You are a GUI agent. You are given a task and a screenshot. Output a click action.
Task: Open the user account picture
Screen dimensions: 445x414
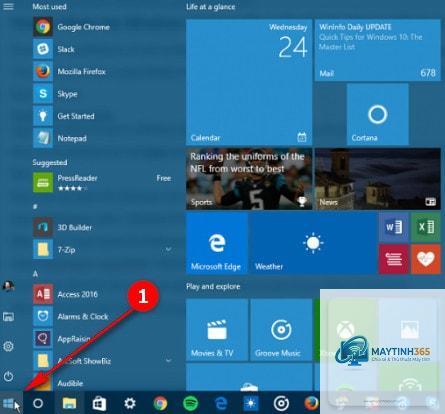tap(8, 286)
